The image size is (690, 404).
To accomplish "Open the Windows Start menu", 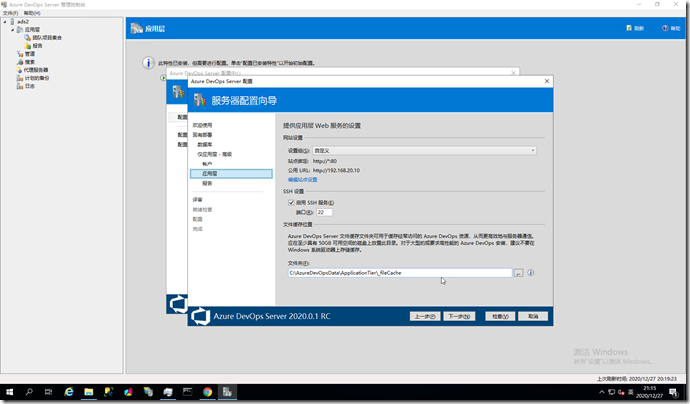I will pyautogui.click(x=9, y=392).
